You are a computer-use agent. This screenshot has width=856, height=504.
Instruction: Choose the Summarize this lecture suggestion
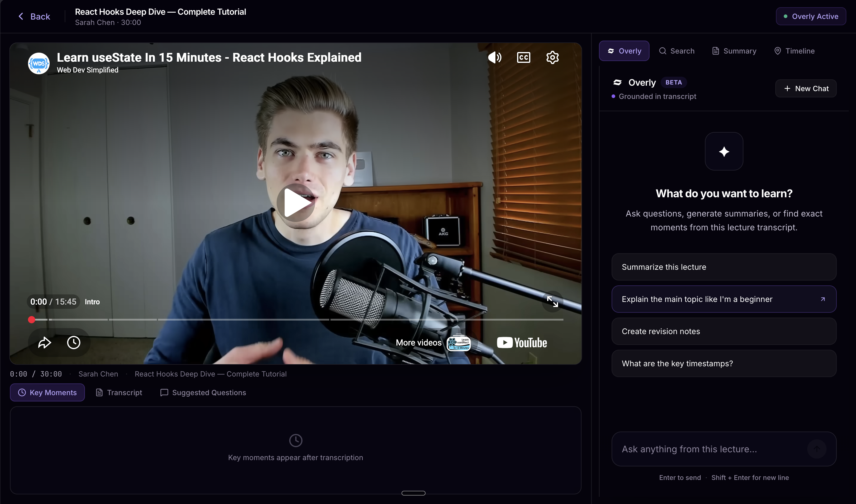click(724, 267)
